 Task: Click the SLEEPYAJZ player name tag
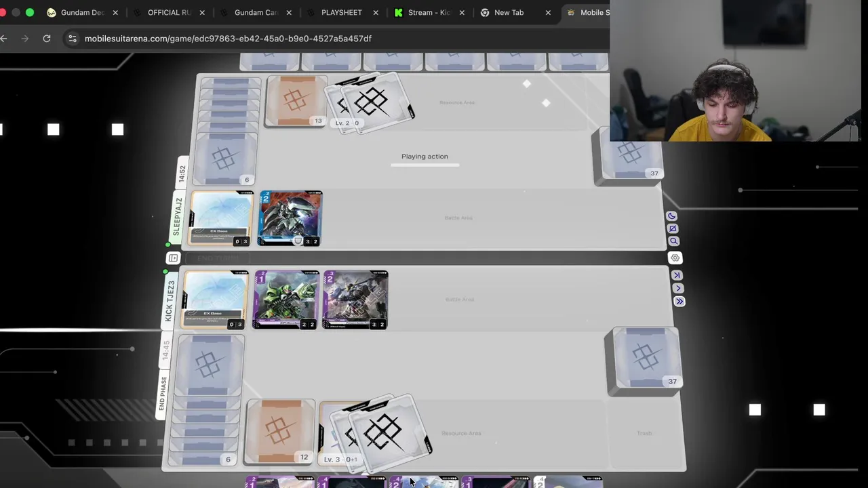pyautogui.click(x=178, y=216)
